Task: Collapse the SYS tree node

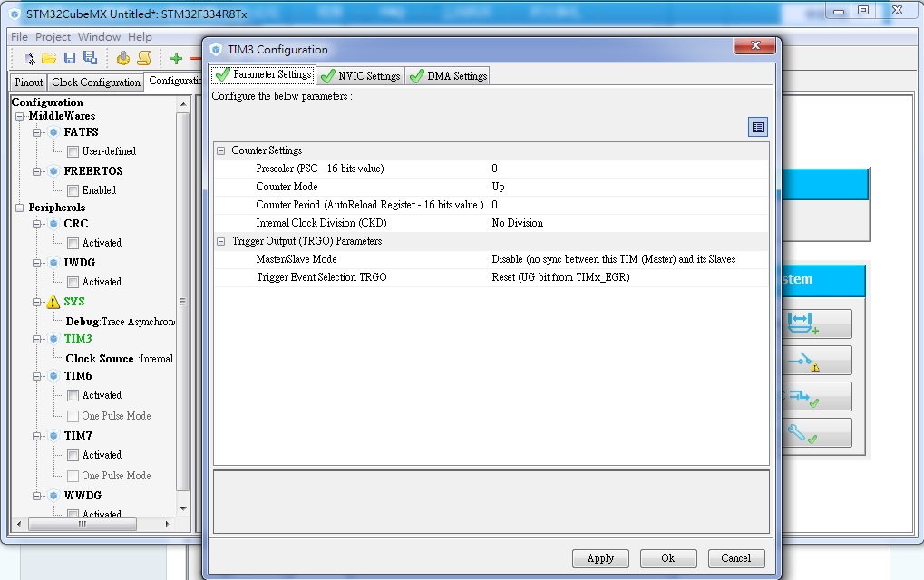Action: coord(36,302)
